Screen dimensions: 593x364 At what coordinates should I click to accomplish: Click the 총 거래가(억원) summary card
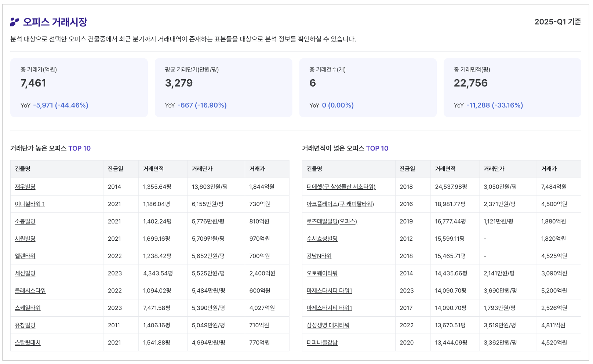[x=79, y=88]
